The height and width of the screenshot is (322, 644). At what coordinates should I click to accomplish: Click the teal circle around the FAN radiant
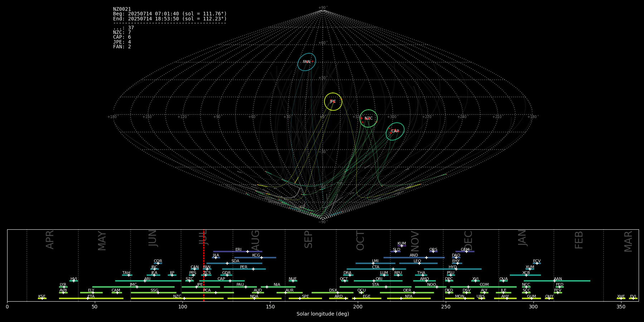[x=307, y=62]
